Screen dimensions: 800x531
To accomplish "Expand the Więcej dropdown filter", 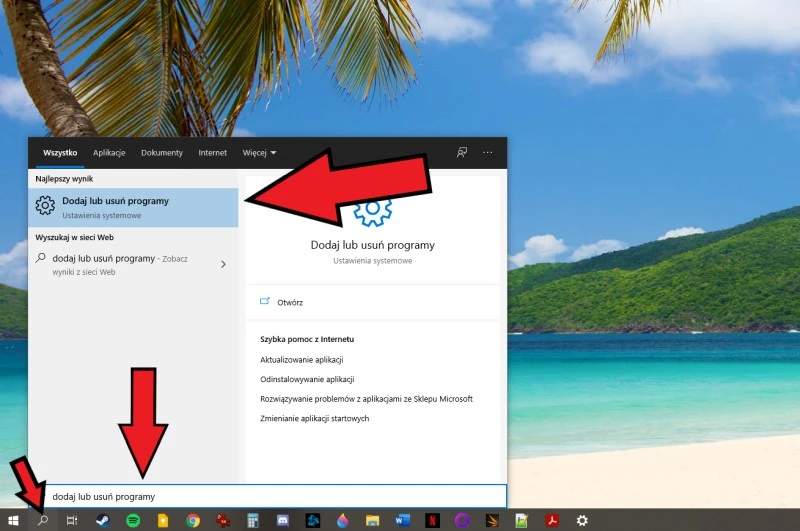I will coord(259,153).
